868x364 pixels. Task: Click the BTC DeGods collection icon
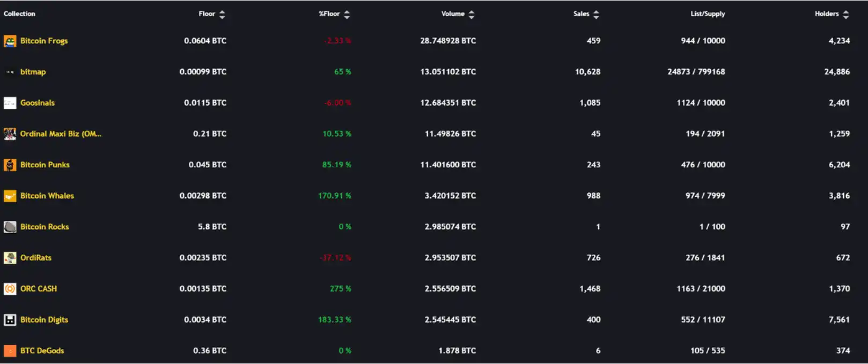click(10, 351)
